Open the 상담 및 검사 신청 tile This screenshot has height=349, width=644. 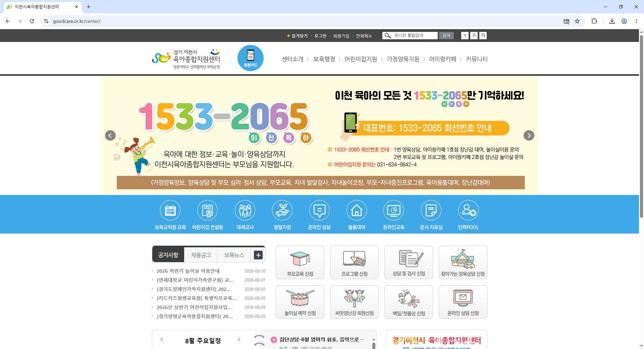409,262
